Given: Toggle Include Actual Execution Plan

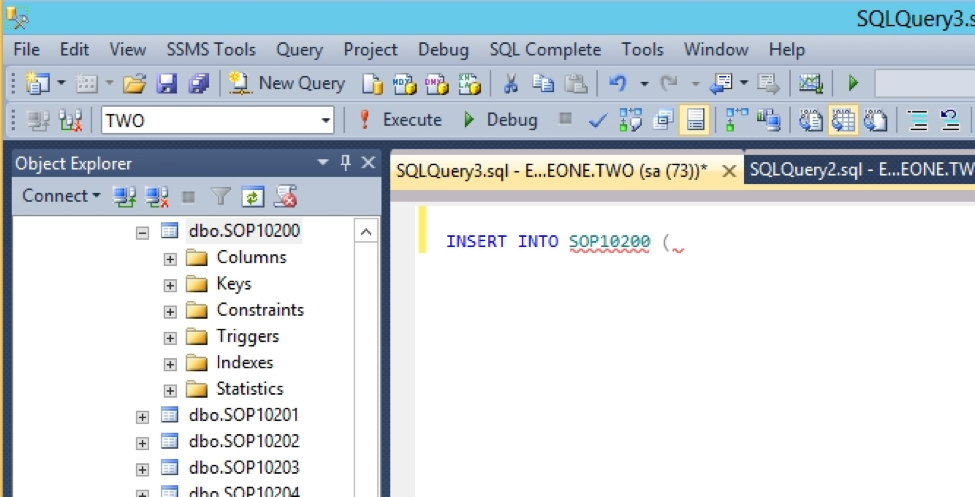Looking at the screenshot, I should point(737,120).
